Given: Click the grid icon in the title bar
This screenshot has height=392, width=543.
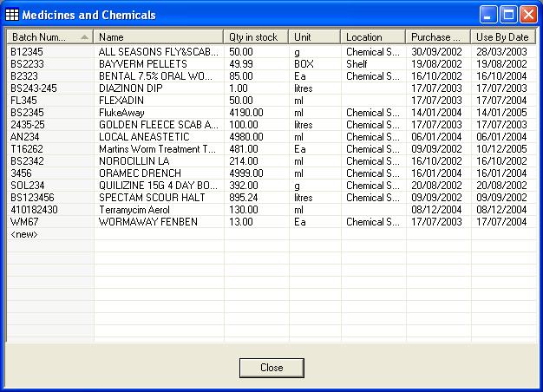Looking at the screenshot, I should [12, 15].
